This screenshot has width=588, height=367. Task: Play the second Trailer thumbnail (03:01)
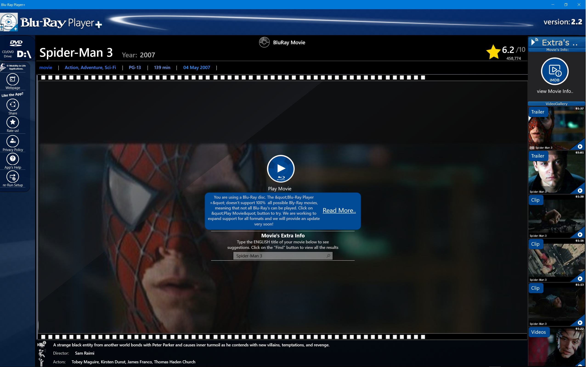(x=556, y=173)
